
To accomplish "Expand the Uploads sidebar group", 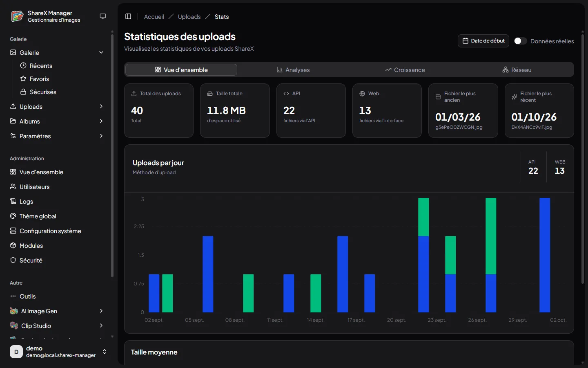I will click(x=101, y=106).
